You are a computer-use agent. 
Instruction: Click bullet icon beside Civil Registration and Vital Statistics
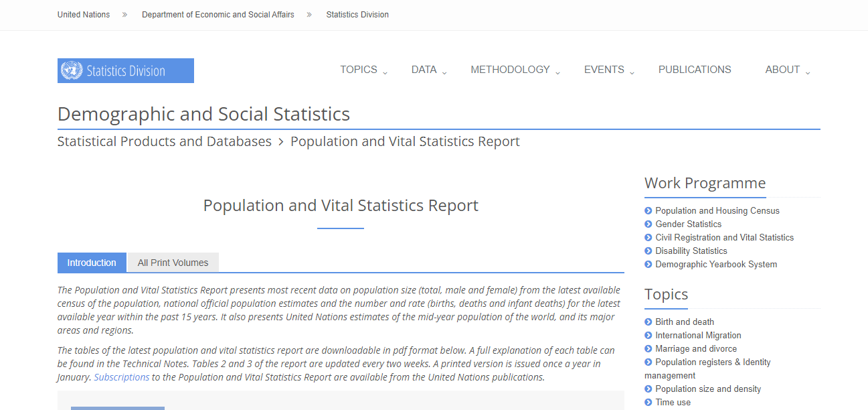[648, 237]
